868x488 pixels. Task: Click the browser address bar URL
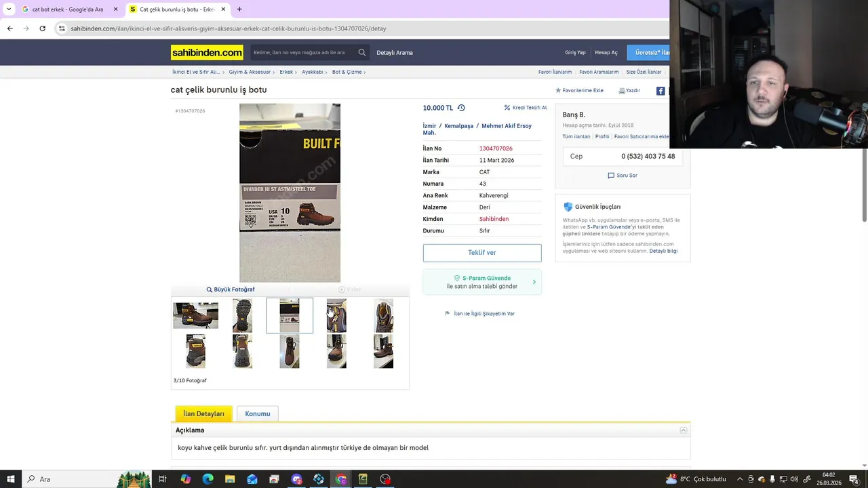(229, 28)
